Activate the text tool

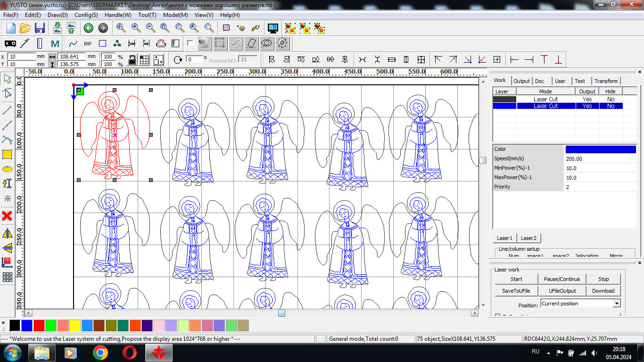(x=7, y=183)
